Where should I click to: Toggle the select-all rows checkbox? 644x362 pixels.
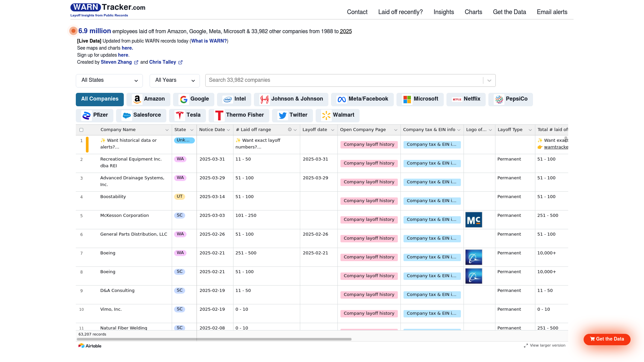tap(81, 130)
